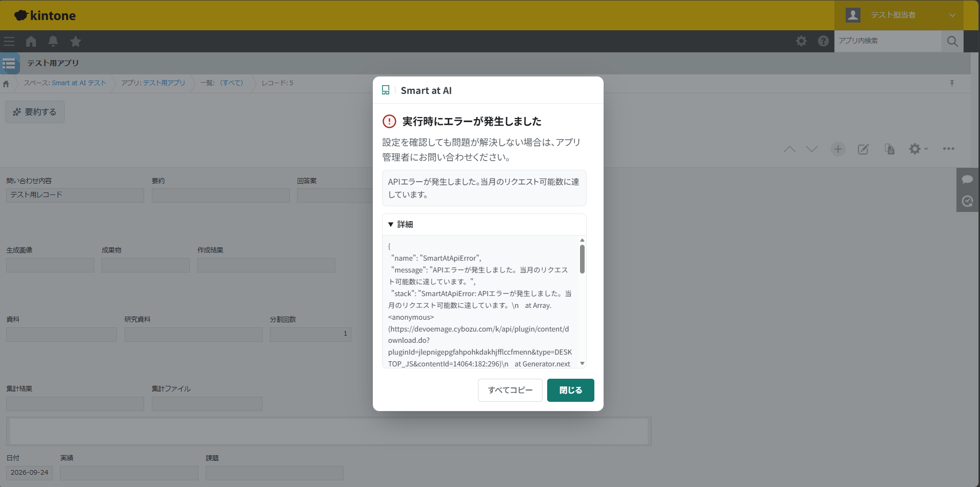Open the more options ellipsis menu
Viewport: 980px width, 487px height.
click(x=948, y=149)
